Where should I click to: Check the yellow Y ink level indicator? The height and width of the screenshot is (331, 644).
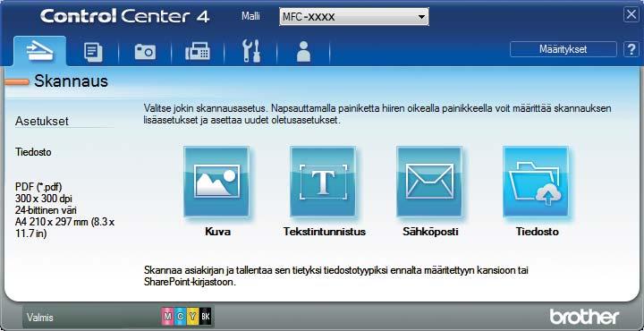192,316
